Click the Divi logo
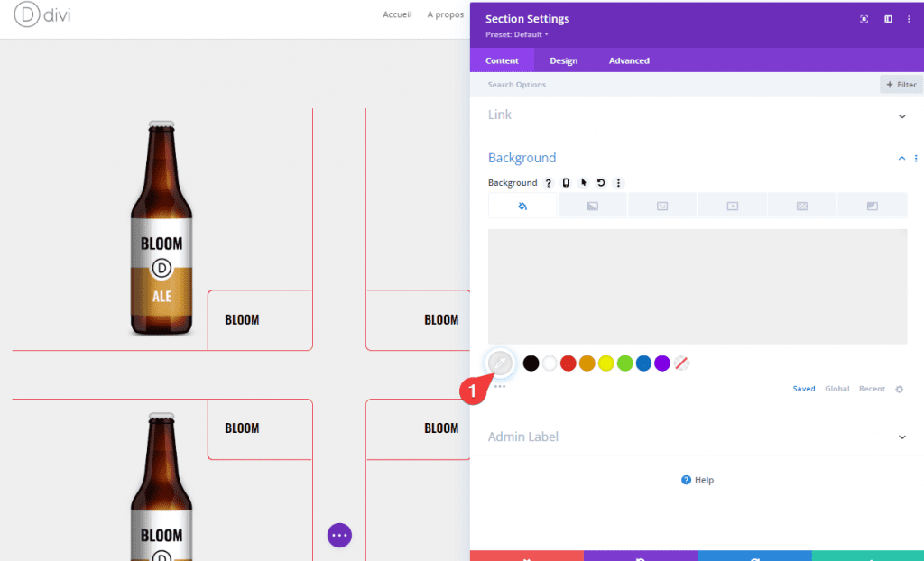The width and height of the screenshot is (924, 561). (x=42, y=14)
